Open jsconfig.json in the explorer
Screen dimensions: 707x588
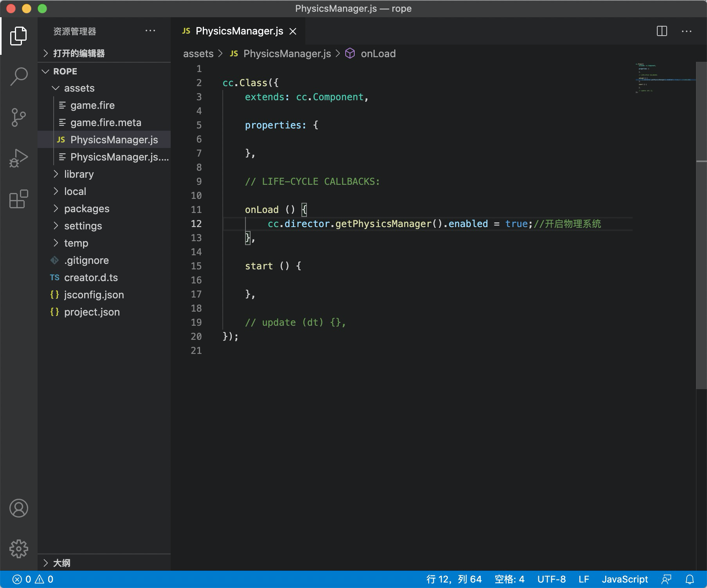pyautogui.click(x=104, y=295)
